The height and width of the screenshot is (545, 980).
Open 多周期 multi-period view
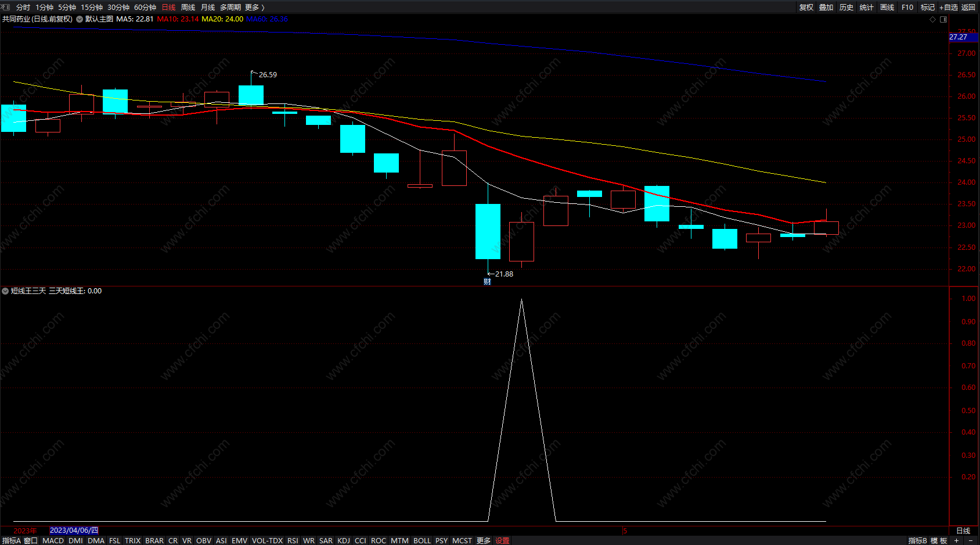pos(230,7)
